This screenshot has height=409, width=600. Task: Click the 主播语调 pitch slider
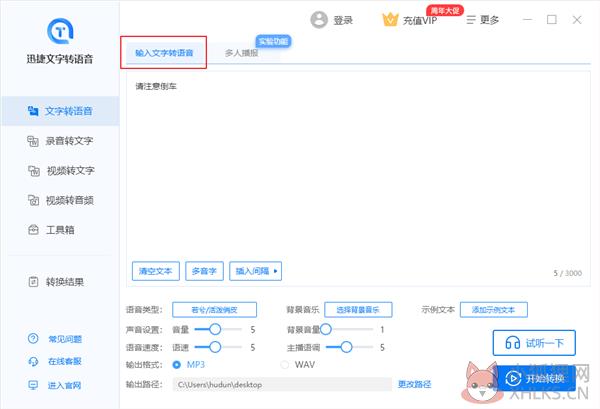349,347
